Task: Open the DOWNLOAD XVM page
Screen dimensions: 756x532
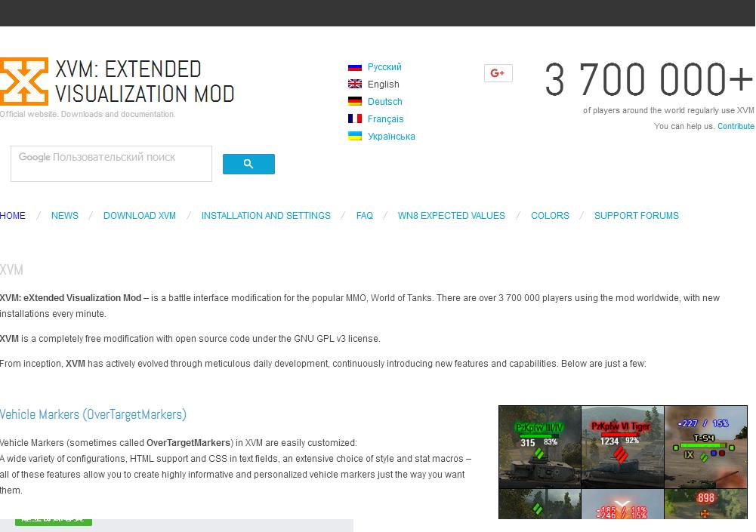Action: click(x=140, y=216)
